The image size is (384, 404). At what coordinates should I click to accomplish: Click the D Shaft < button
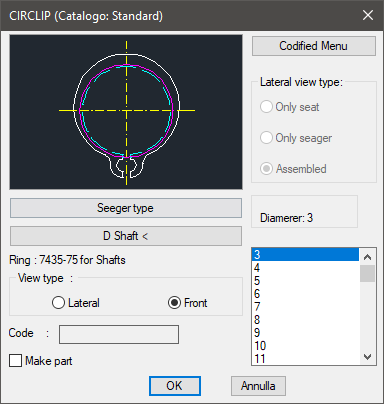126,236
